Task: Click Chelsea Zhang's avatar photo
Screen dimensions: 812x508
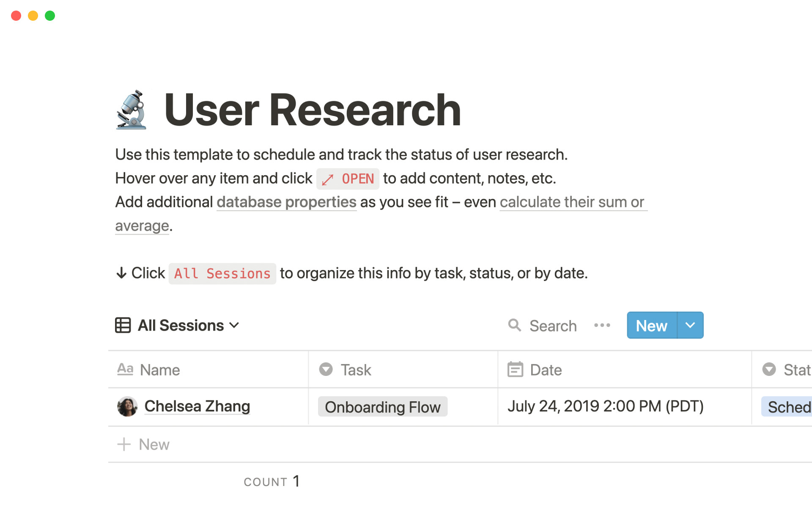Action: click(x=127, y=406)
